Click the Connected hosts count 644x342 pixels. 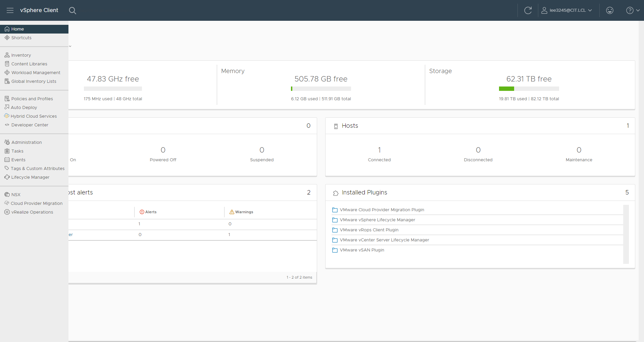click(379, 150)
